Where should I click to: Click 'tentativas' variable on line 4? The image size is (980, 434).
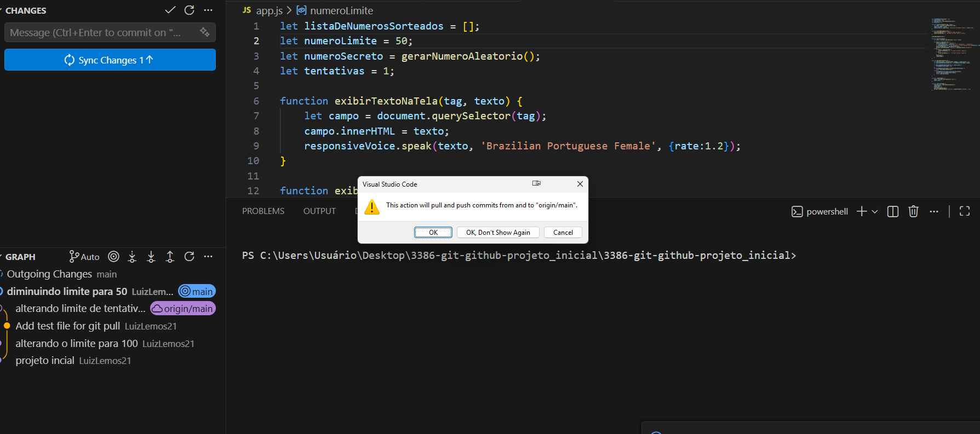point(334,71)
